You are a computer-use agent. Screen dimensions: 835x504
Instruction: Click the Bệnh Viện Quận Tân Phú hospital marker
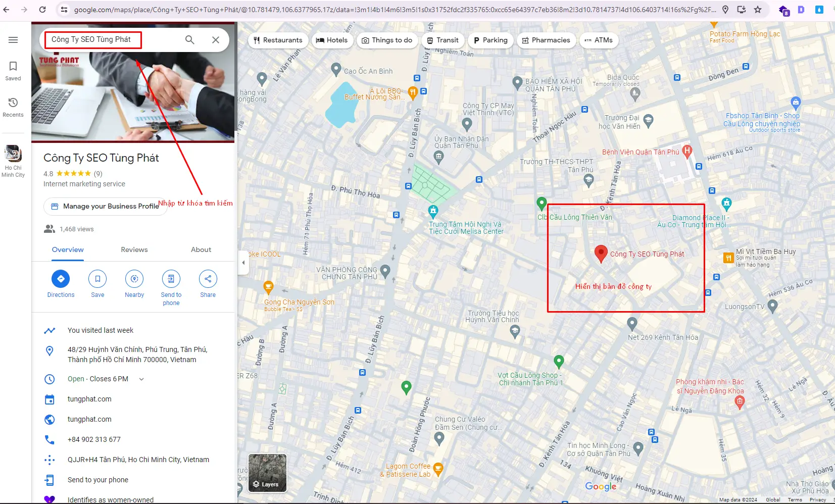[x=686, y=151]
